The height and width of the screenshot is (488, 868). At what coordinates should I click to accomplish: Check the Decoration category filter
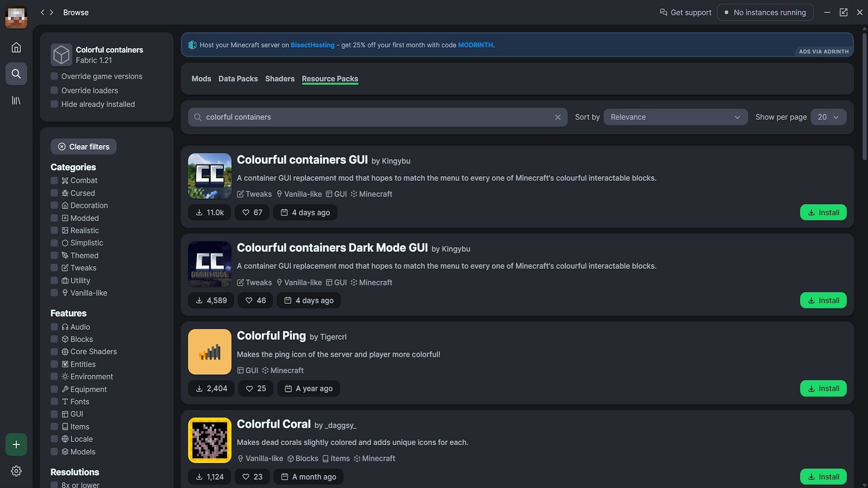54,206
